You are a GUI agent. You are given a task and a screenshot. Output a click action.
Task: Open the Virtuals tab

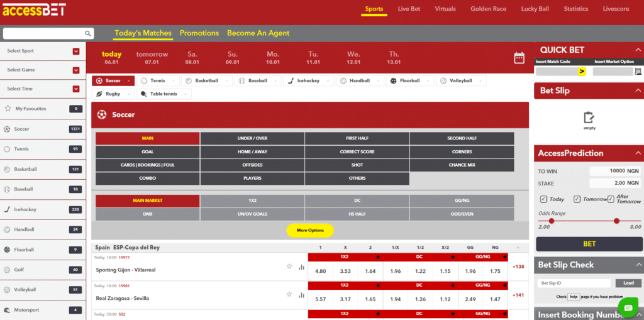click(445, 9)
